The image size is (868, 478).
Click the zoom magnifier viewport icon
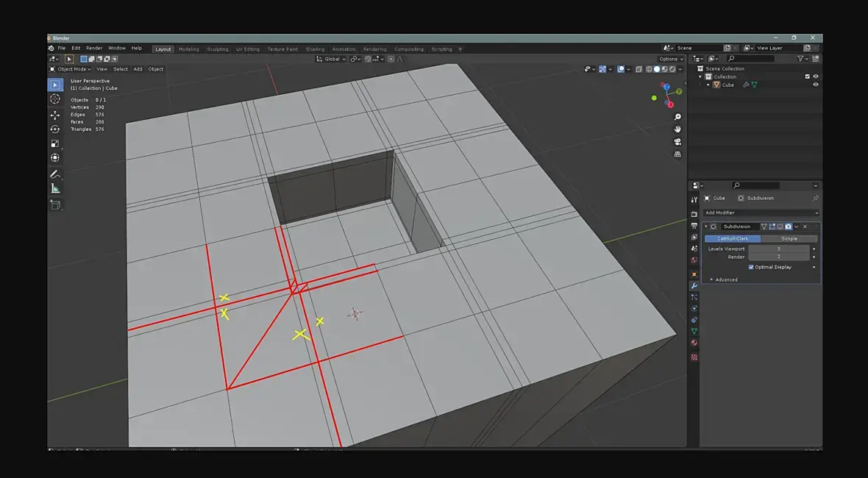[677, 117]
